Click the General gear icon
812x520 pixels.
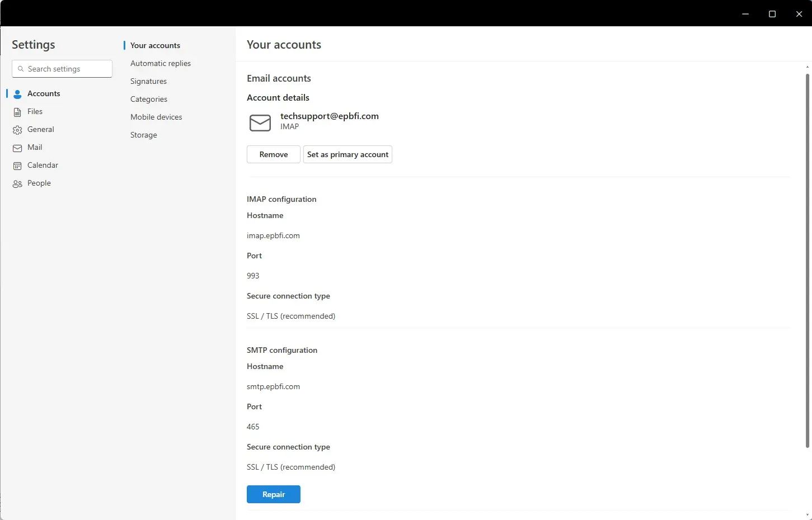point(17,130)
